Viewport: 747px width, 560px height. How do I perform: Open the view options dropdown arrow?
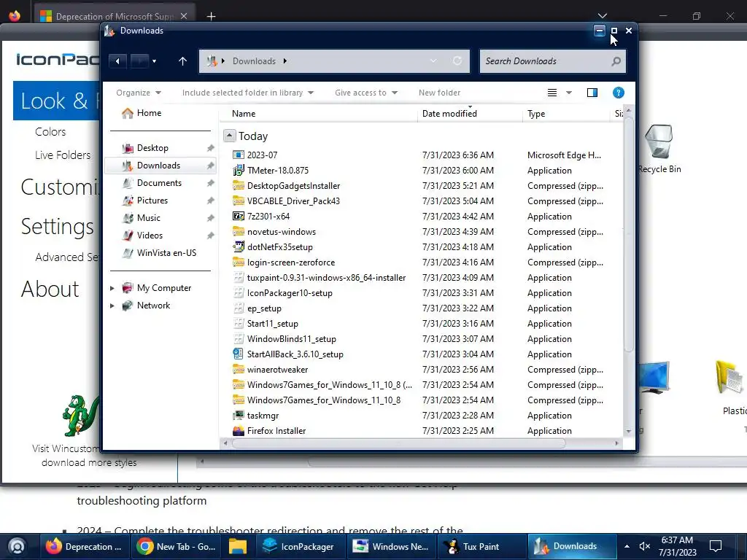pyautogui.click(x=569, y=93)
